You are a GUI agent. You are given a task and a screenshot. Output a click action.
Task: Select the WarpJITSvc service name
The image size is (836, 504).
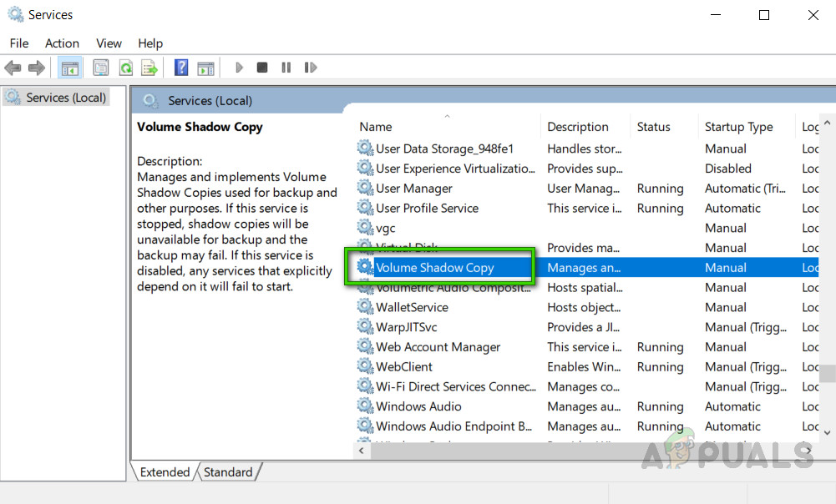pos(406,326)
